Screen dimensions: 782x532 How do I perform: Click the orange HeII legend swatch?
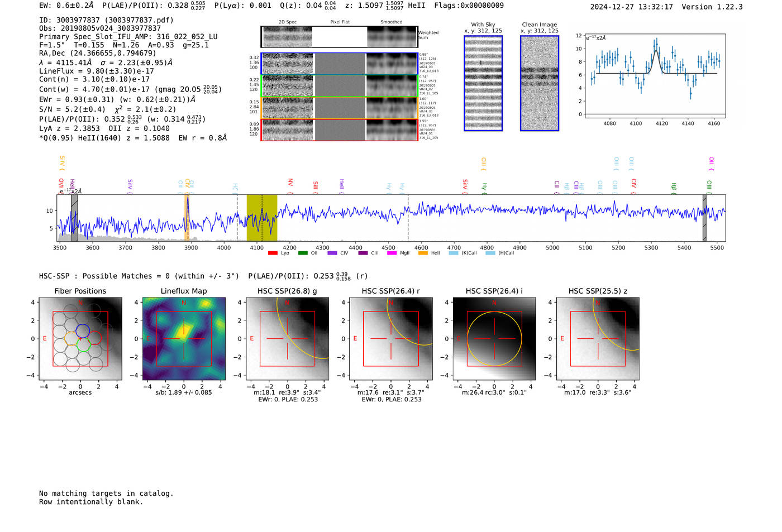point(423,253)
